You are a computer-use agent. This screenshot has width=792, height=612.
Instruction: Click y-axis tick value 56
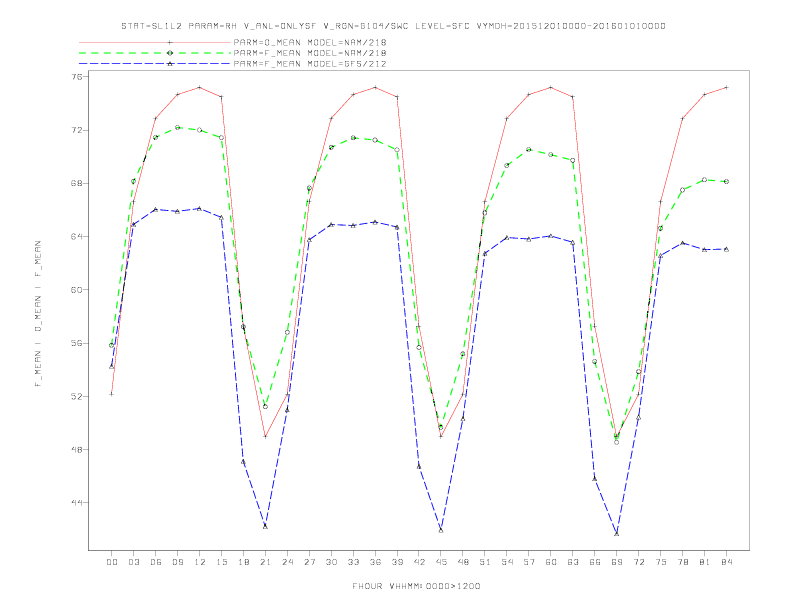pyautogui.click(x=79, y=343)
